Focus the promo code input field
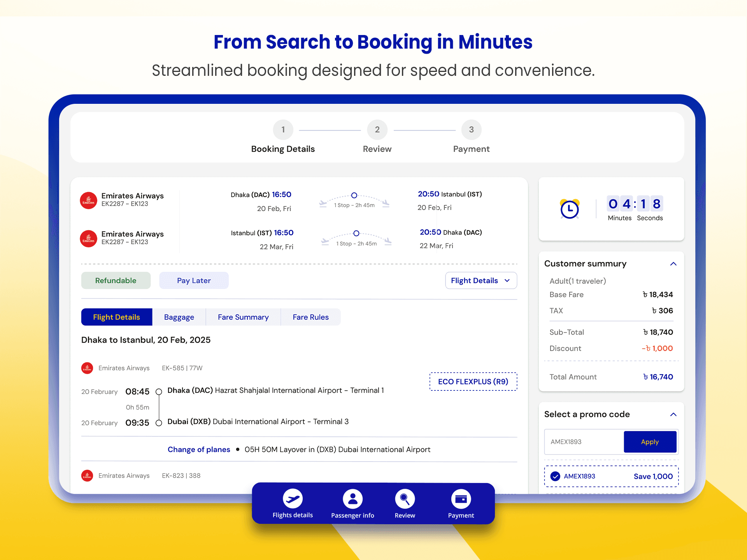Viewport: 747px width, 560px height. pos(584,442)
